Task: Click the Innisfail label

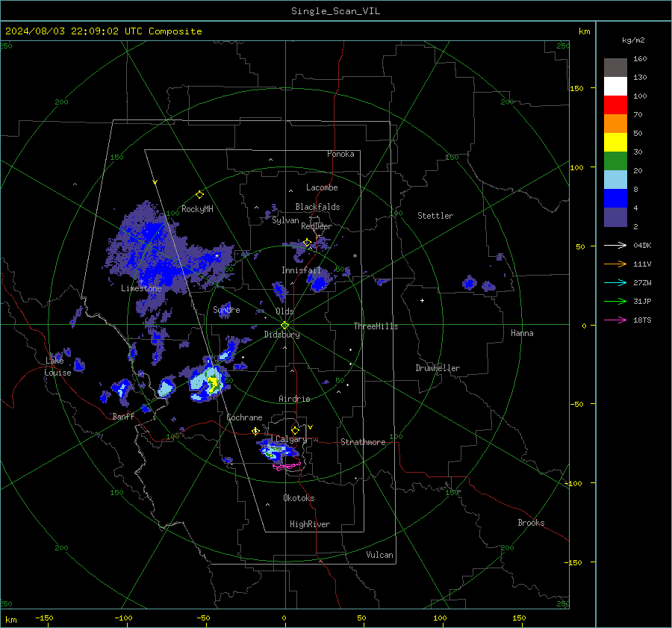Action: pos(302,270)
